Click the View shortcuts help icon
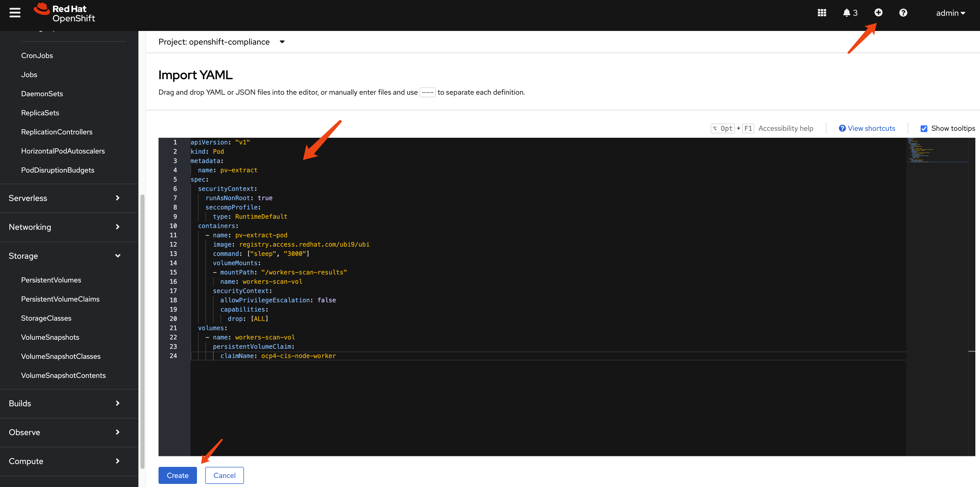 coord(842,128)
